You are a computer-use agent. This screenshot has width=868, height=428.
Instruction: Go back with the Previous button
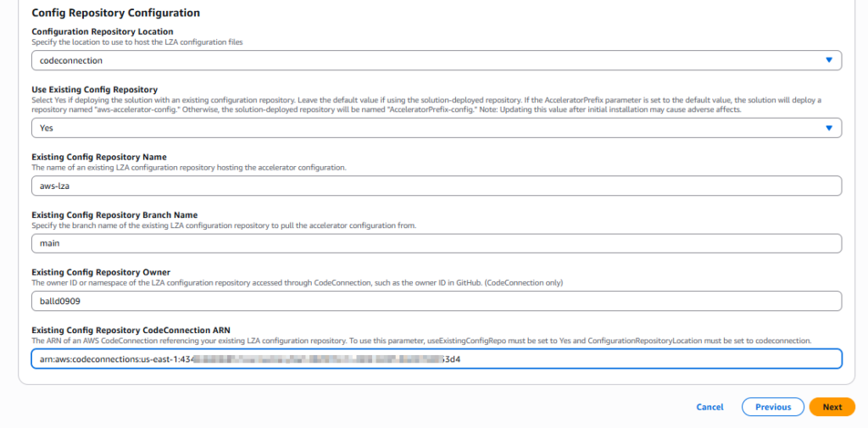click(x=772, y=407)
